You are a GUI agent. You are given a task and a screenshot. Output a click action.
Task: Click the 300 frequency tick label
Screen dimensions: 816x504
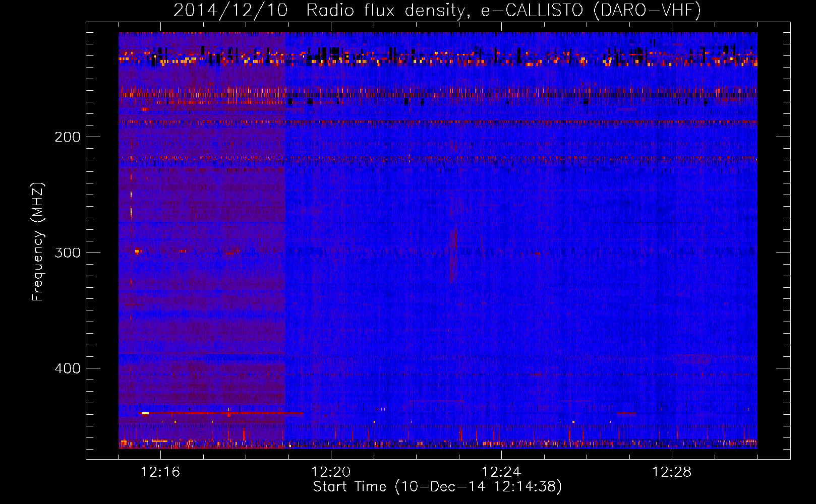pyautogui.click(x=68, y=253)
